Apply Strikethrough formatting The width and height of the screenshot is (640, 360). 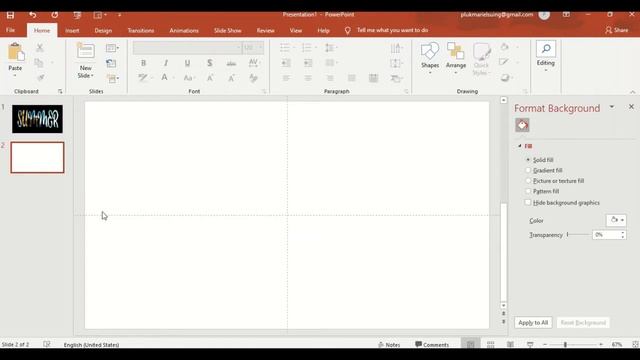click(x=231, y=63)
